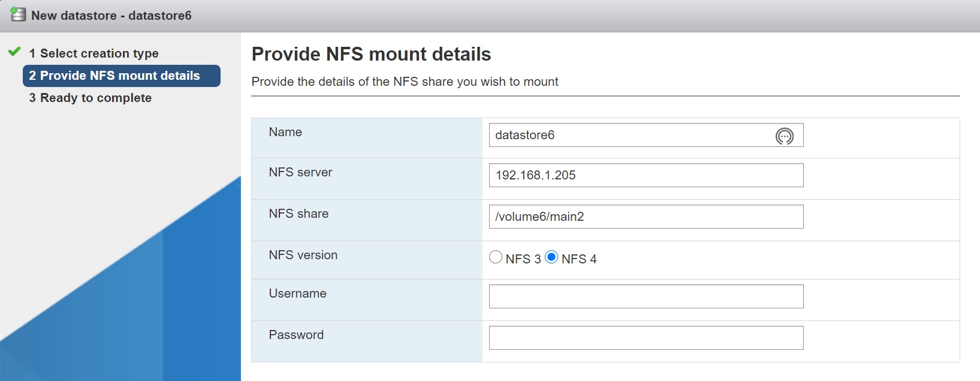Click the empty Username input box
Viewport: 980px width, 381px height.
(x=646, y=296)
